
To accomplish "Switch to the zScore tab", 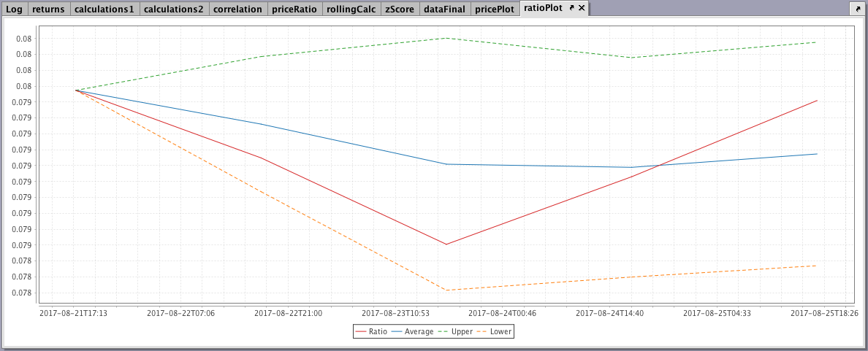I will [x=400, y=9].
